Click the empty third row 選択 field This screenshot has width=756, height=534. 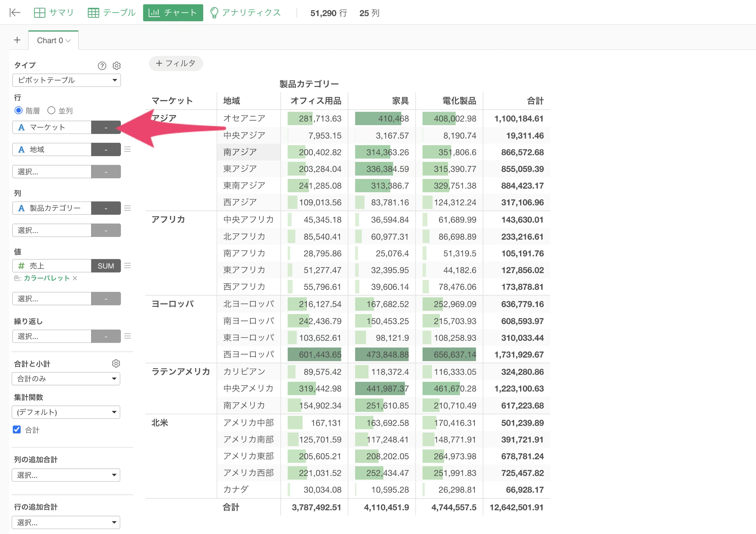(x=52, y=172)
